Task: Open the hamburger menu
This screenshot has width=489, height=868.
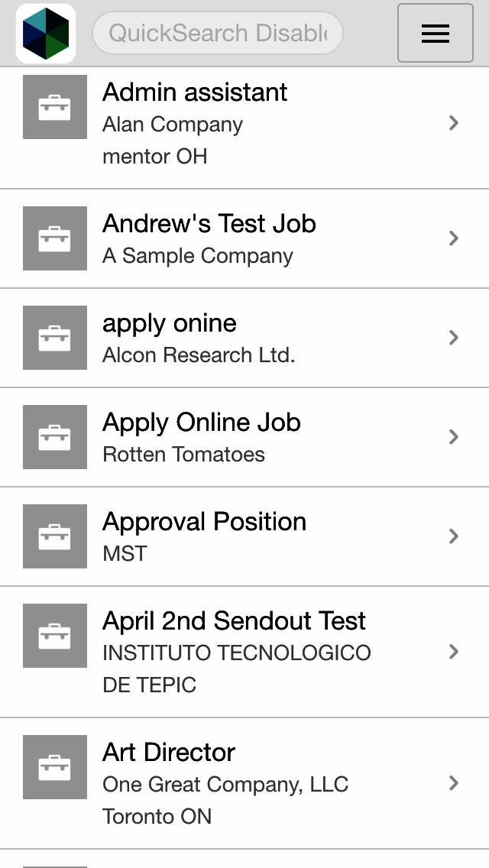Action: coord(435,34)
